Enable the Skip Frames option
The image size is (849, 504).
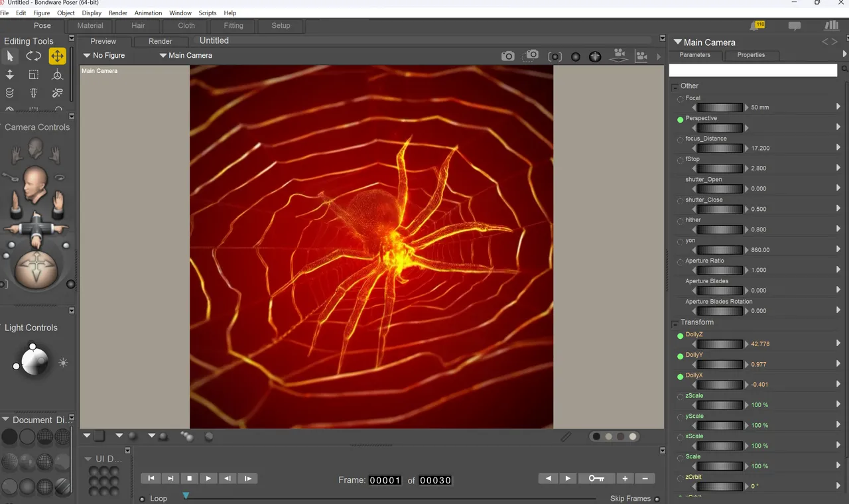click(x=657, y=499)
